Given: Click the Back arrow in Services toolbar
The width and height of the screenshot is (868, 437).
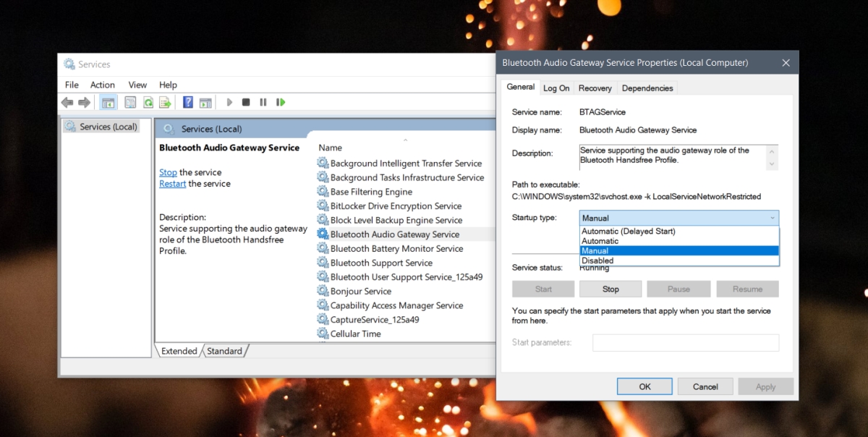Looking at the screenshot, I should pyautogui.click(x=67, y=103).
